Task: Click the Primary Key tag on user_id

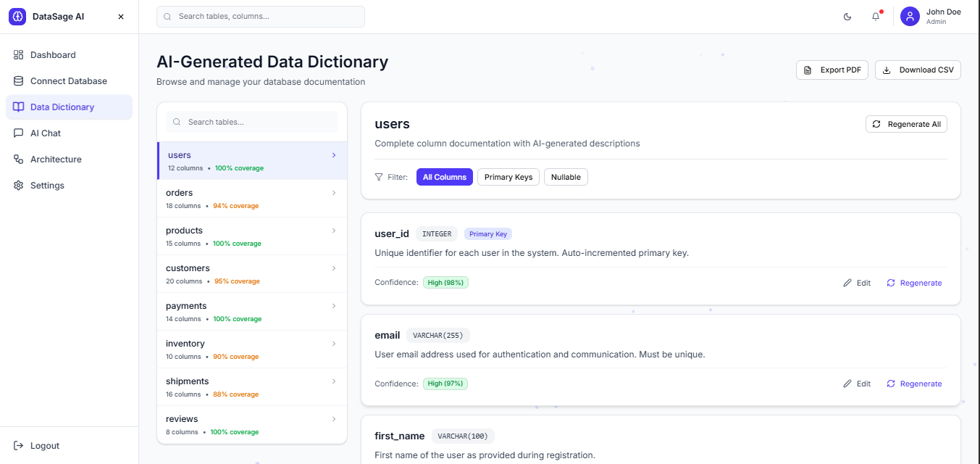Action: [488, 234]
